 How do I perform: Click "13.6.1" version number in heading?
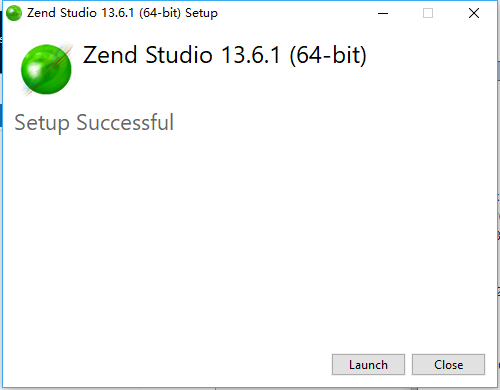[251, 55]
